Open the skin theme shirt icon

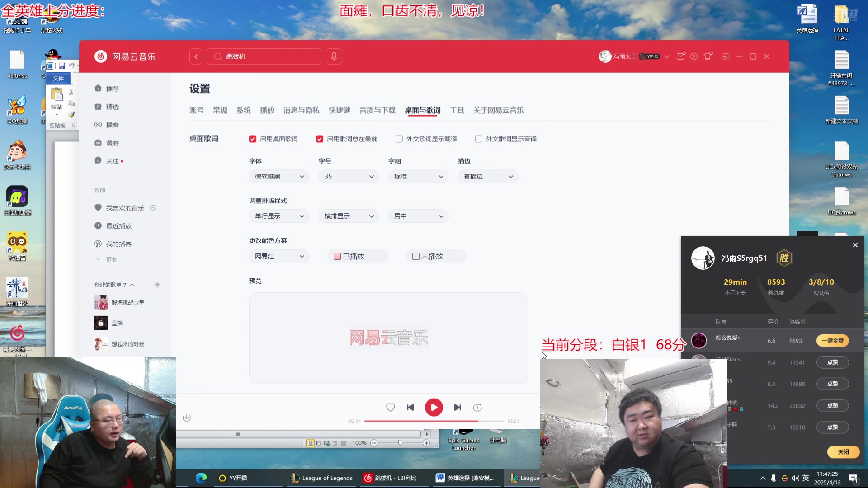[708, 56]
